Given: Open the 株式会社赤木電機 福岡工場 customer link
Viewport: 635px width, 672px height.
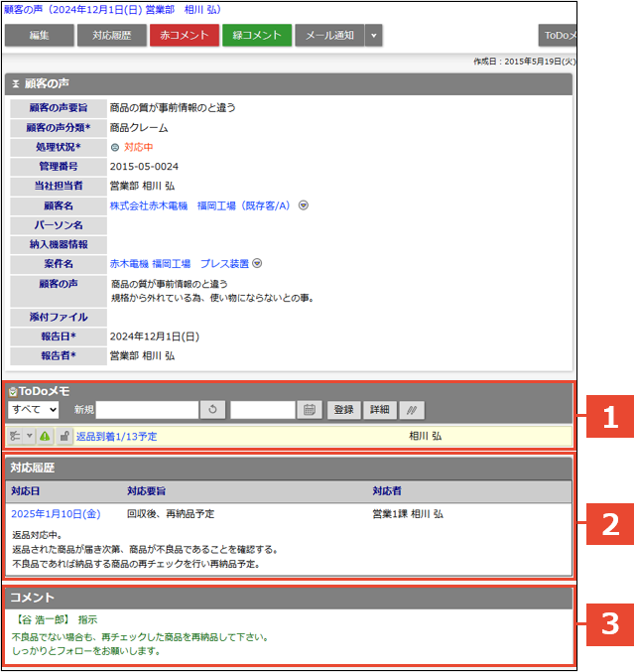Looking at the screenshot, I should coord(199,205).
